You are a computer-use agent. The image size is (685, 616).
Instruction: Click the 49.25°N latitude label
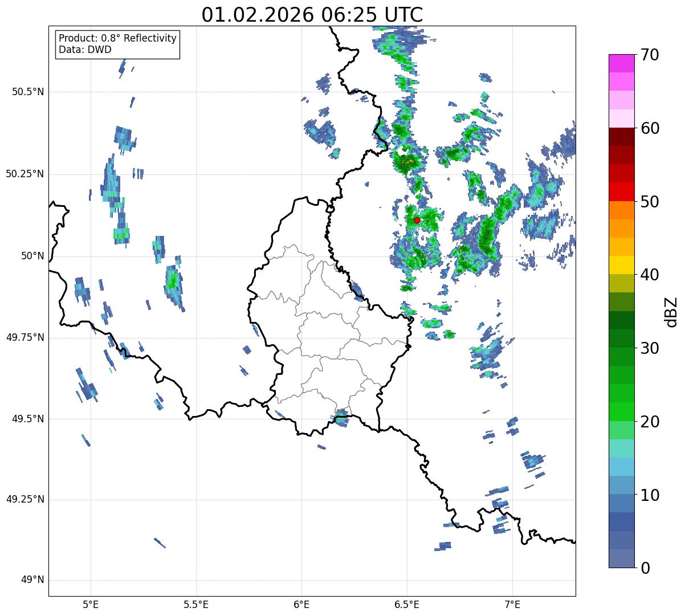coord(25,499)
